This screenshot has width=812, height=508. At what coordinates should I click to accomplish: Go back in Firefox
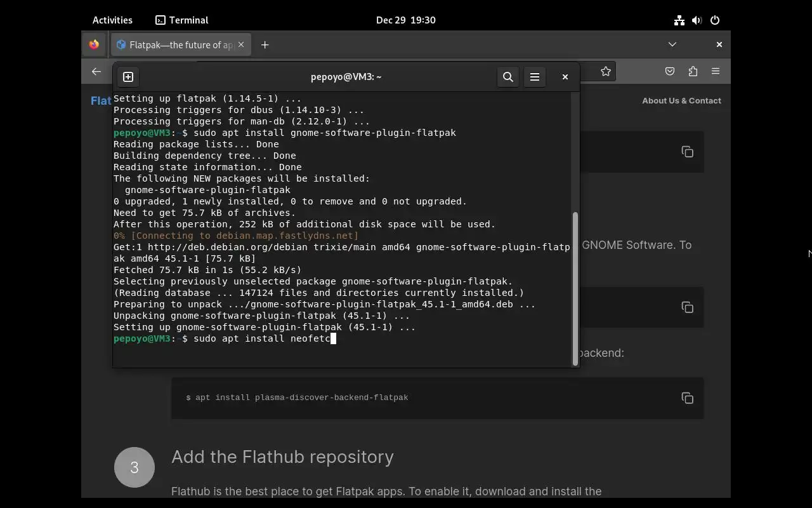pos(96,72)
